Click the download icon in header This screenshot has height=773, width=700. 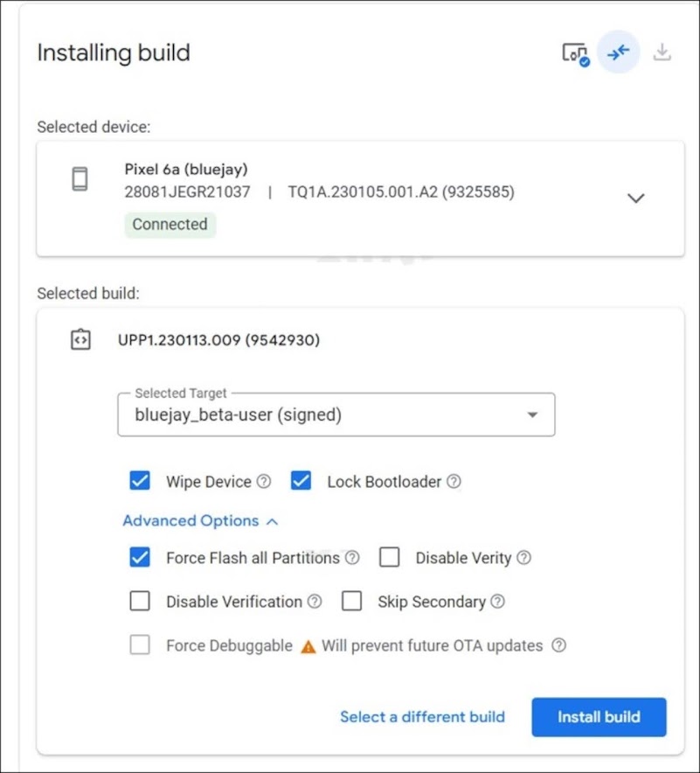662,52
